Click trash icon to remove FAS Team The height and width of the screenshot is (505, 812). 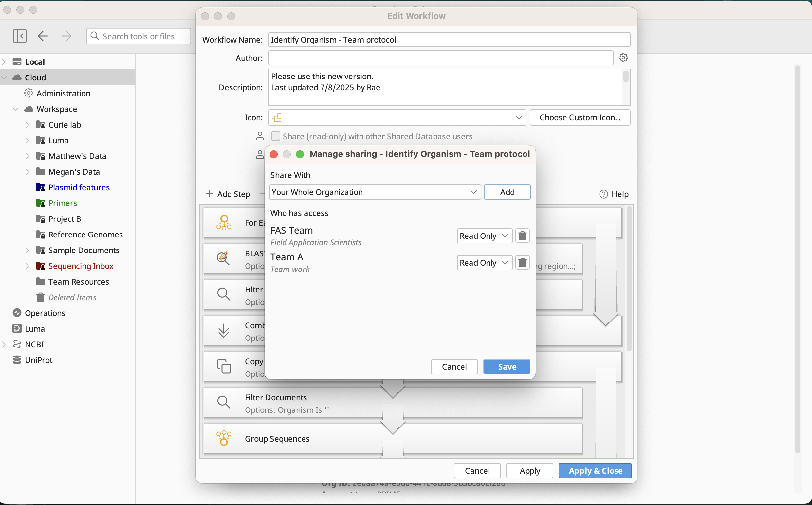coord(522,236)
